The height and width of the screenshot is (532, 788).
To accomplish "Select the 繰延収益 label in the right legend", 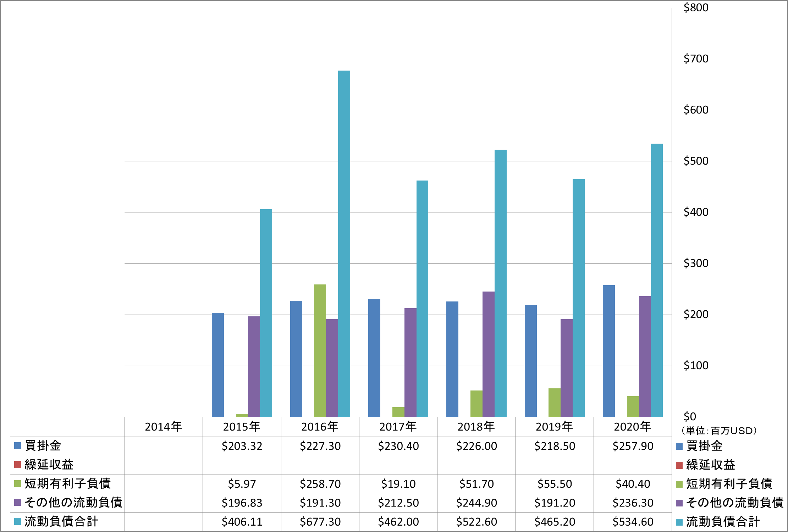I will tap(711, 465).
